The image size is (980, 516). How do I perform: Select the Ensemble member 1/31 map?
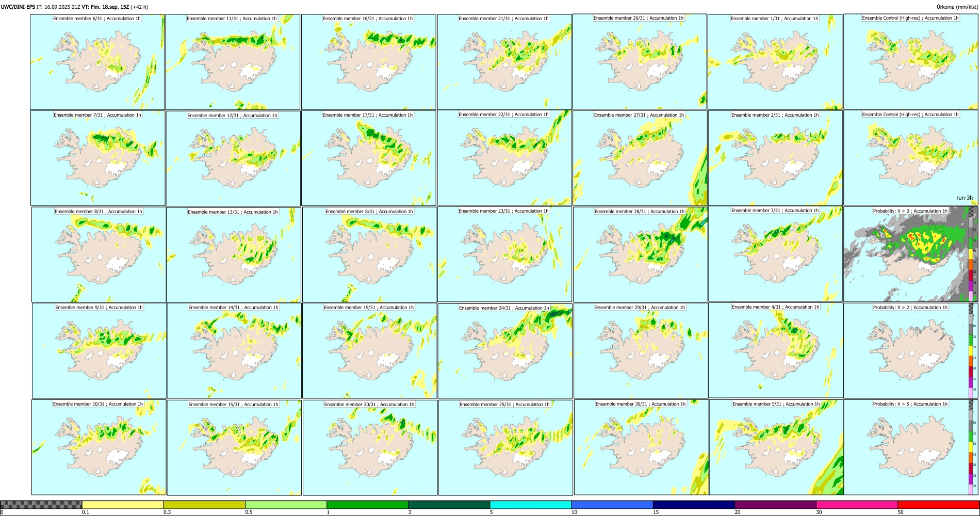775,62
